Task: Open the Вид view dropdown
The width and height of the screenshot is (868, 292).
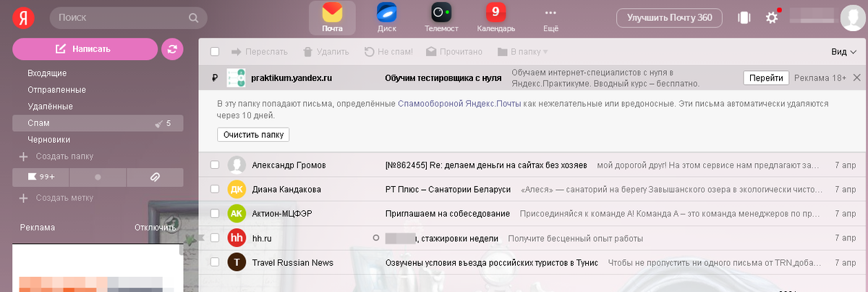Action: pos(845,52)
